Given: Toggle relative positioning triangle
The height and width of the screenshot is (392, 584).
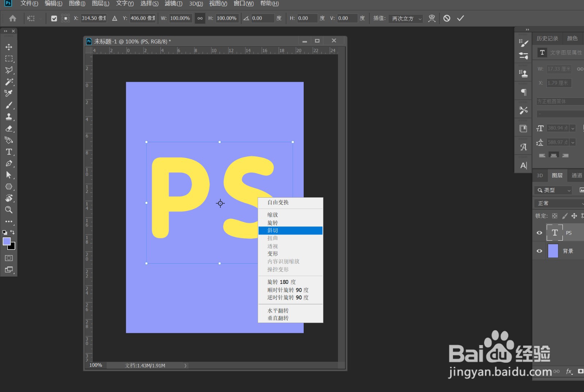Looking at the screenshot, I should pos(115,18).
